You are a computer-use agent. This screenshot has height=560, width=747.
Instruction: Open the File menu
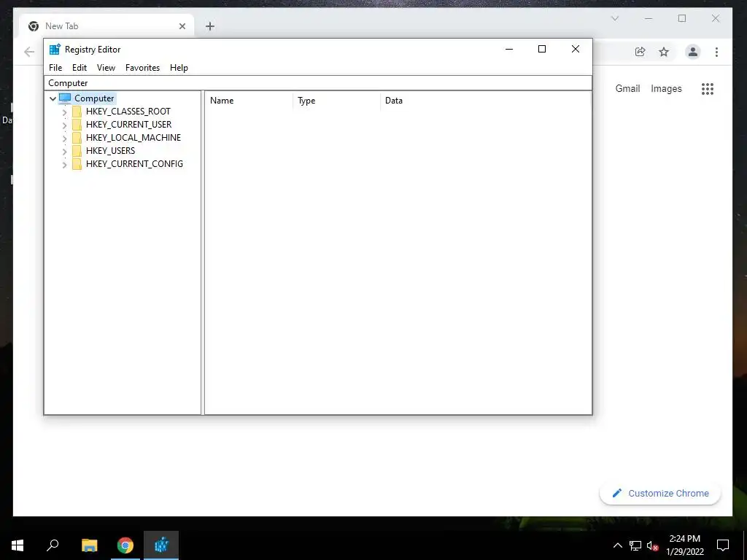coord(55,68)
